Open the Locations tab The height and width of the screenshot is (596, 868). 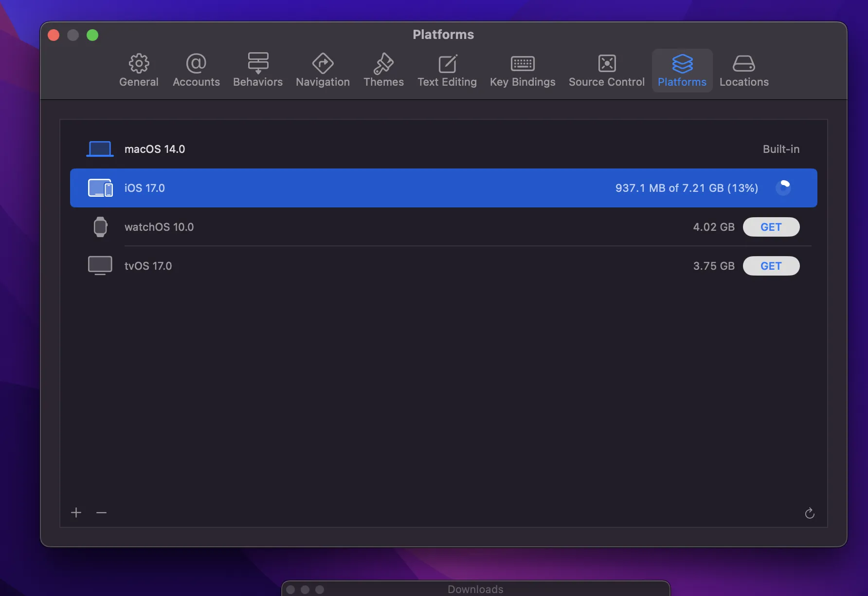(x=744, y=70)
